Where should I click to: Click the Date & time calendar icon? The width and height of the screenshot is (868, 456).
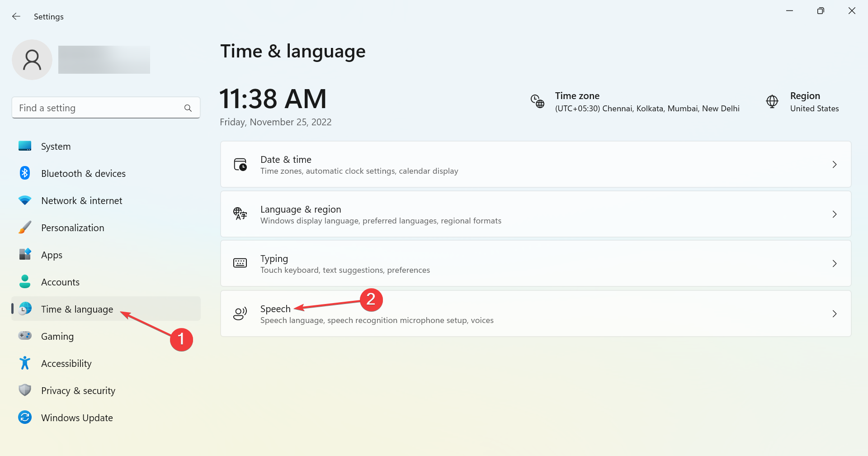point(240,165)
